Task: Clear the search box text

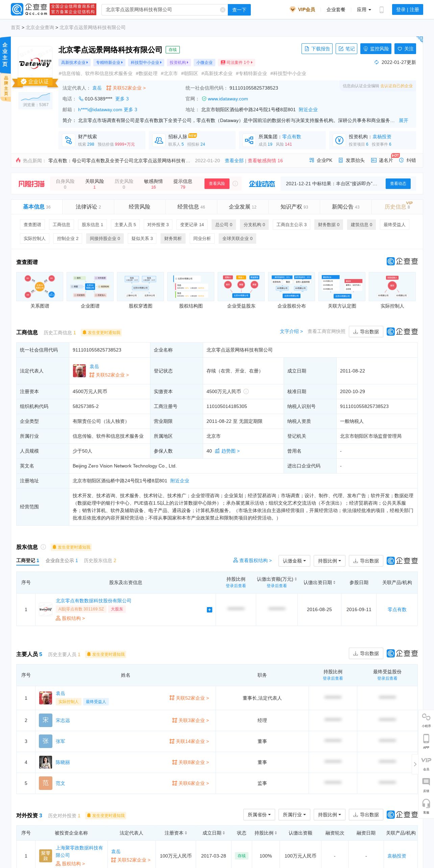Action: click(222, 10)
